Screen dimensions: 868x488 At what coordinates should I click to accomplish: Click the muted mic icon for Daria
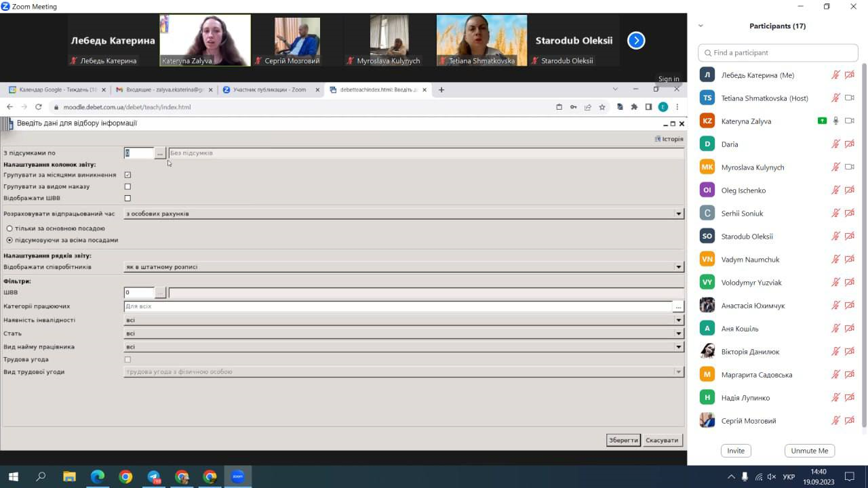click(x=835, y=144)
